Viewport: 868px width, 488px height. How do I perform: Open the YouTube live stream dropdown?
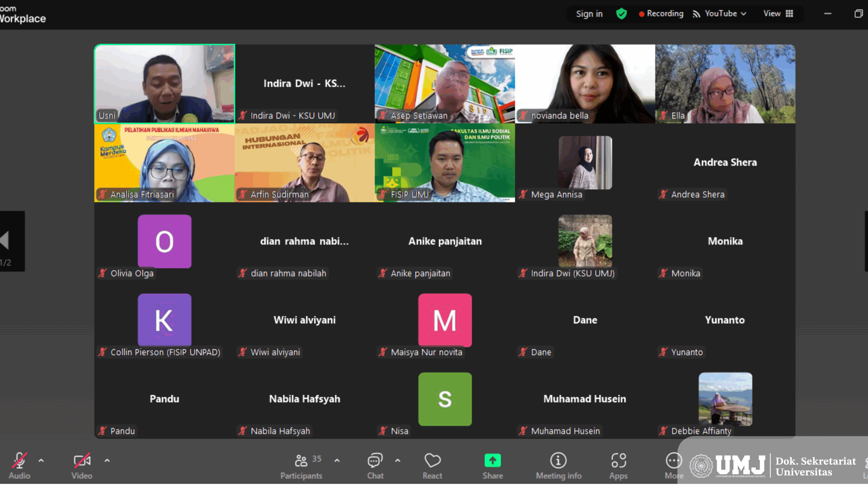pos(719,14)
